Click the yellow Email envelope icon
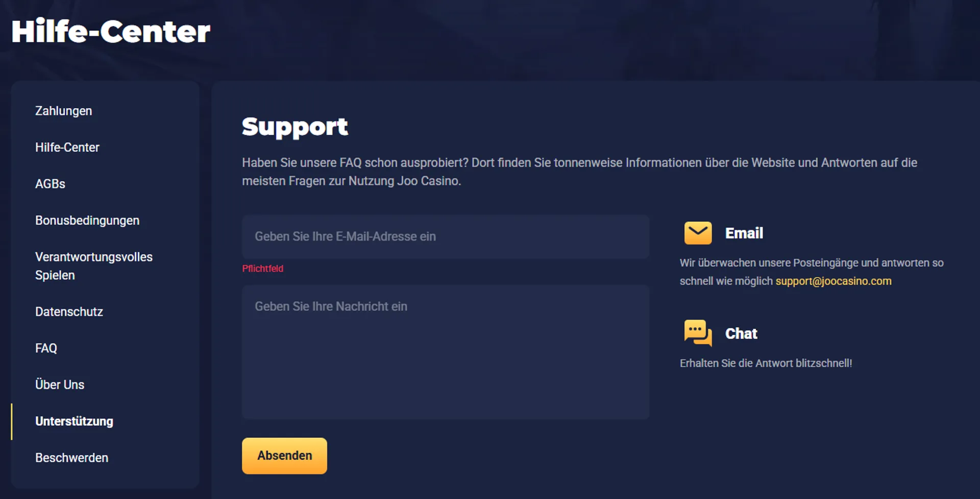 698,233
